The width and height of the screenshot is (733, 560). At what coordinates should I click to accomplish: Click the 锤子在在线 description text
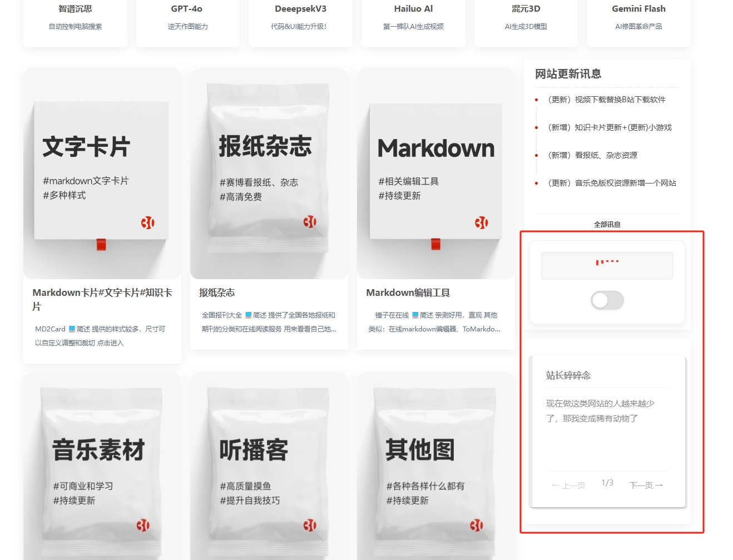tap(434, 322)
